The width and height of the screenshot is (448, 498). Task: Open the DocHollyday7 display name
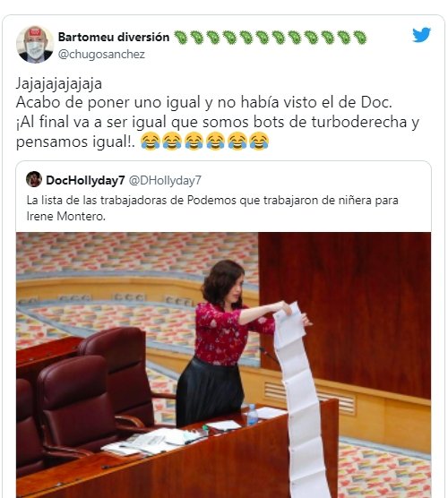(x=85, y=180)
